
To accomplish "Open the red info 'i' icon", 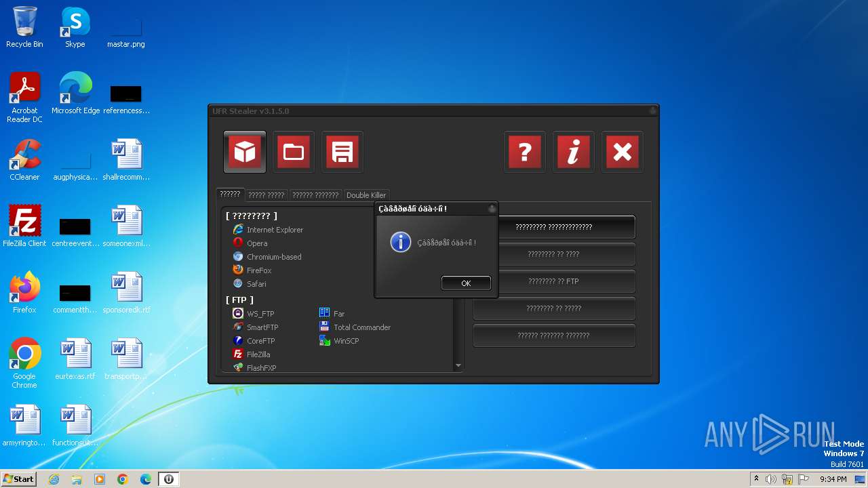I will coord(574,152).
